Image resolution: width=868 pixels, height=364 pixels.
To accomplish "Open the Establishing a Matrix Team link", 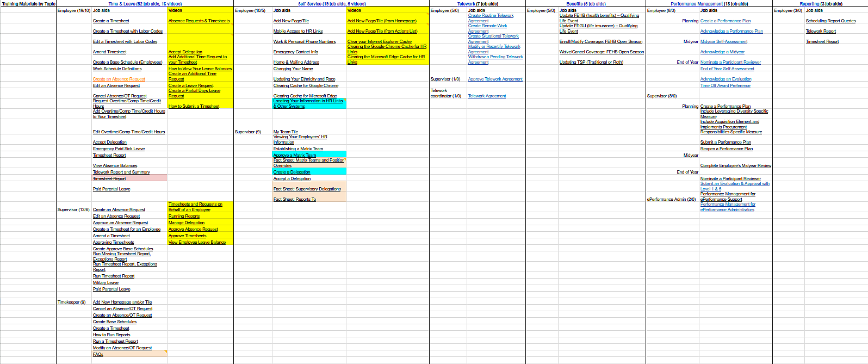I will [x=298, y=149].
